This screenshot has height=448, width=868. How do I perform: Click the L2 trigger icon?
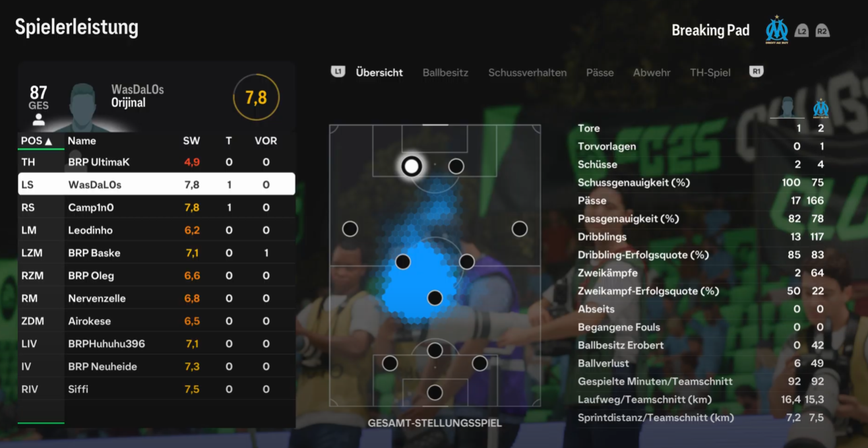point(801,30)
